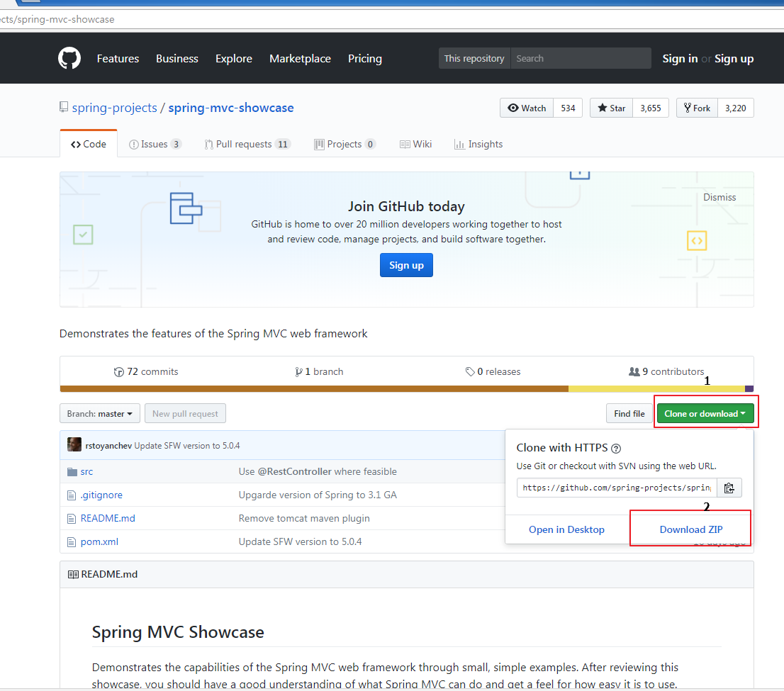The height and width of the screenshot is (691, 784).
Task: Click the Find file button
Action: tap(629, 413)
